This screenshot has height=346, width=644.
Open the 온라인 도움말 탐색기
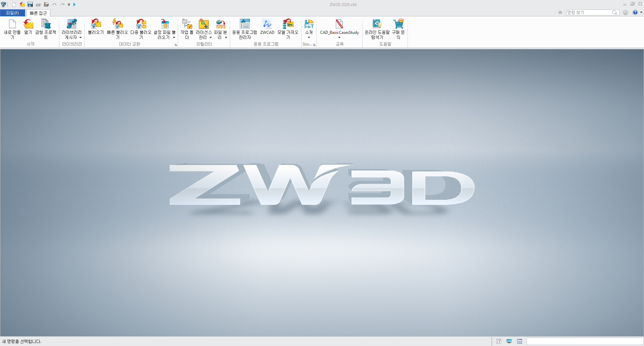[377, 24]
